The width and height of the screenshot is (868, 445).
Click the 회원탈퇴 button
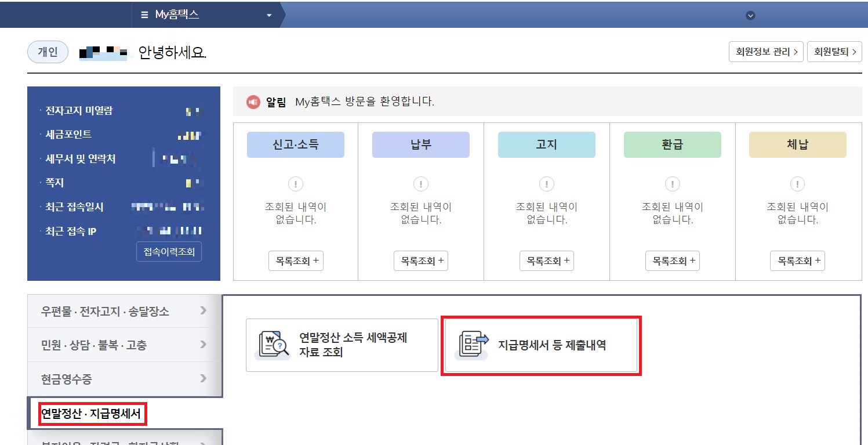[834, 51]
